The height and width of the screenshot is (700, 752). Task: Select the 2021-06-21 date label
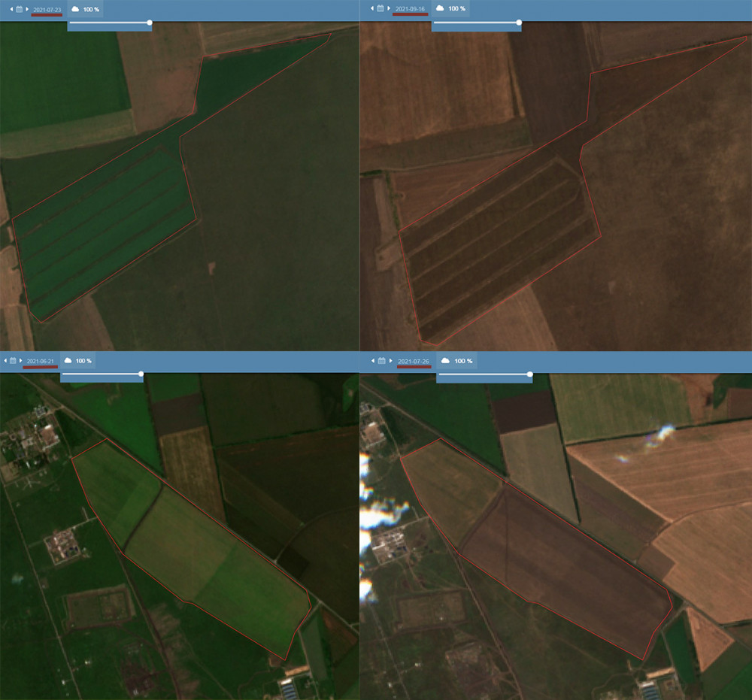point(40,361)
